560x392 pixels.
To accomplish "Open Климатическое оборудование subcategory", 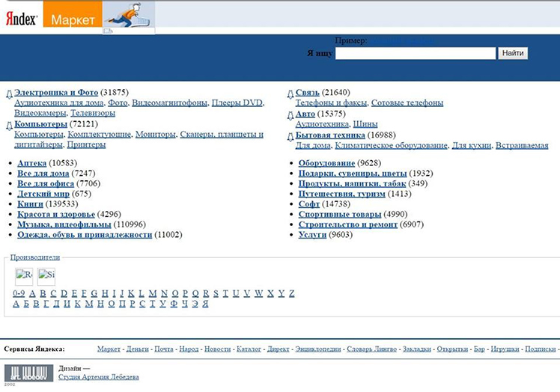I will [391, 146].
